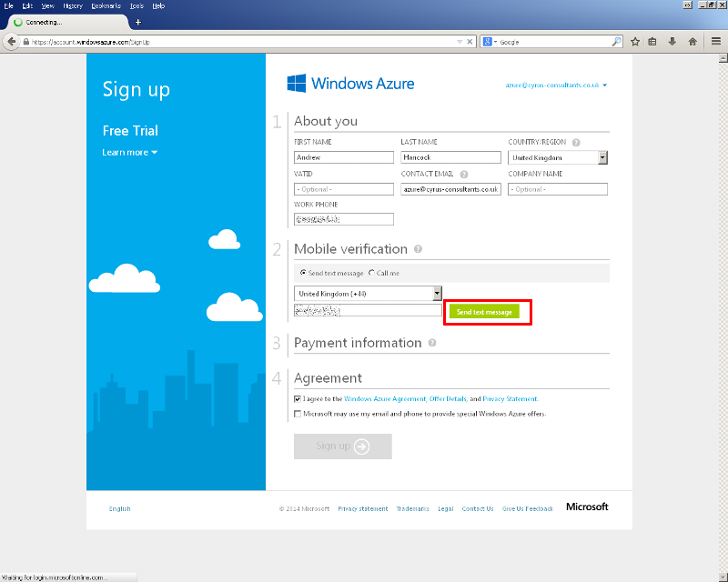Click the Windows Azure logo

pyautogui.click(x=350, y=84)
